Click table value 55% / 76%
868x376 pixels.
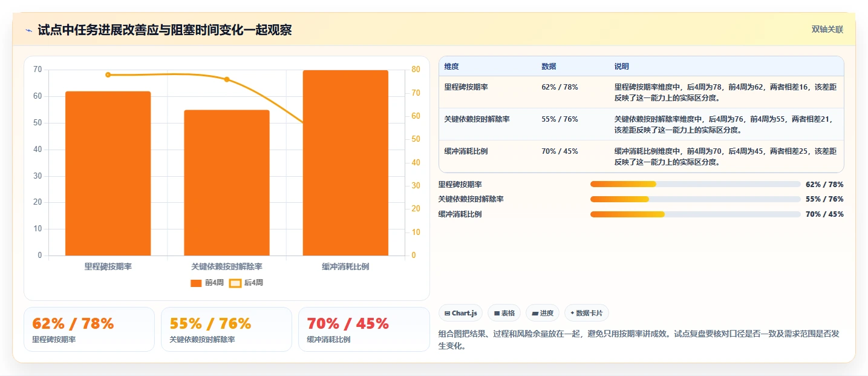[x=560, y=119]
